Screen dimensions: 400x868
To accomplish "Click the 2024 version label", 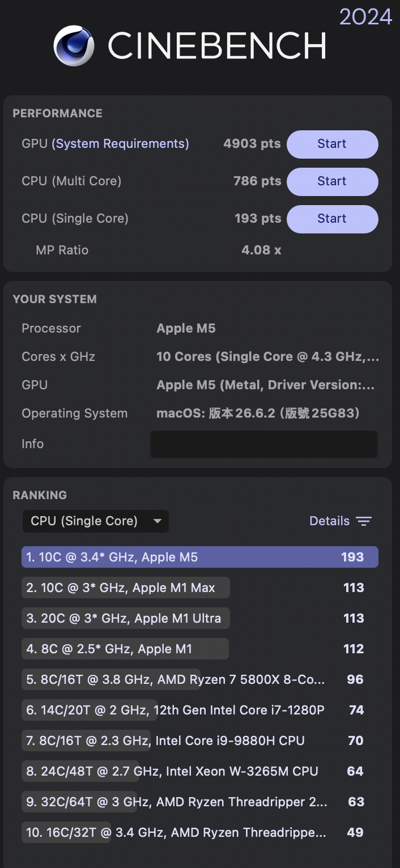I will (x=366, y=16).
